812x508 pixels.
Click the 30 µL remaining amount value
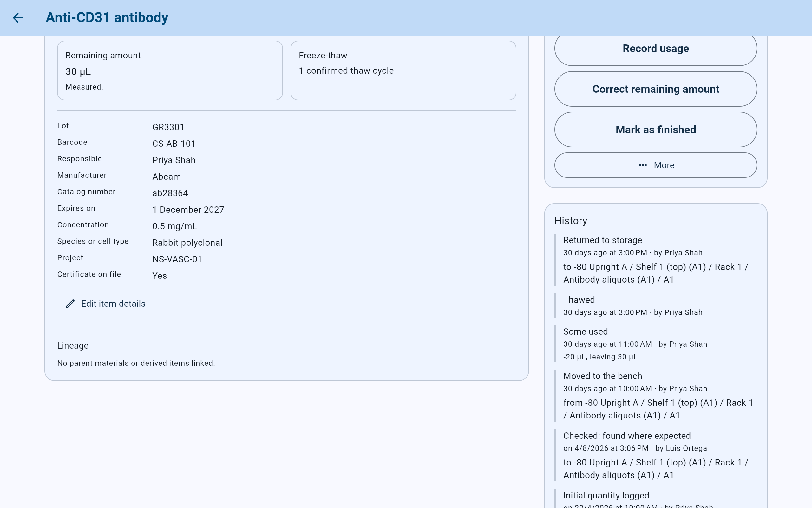coord(78,71)
